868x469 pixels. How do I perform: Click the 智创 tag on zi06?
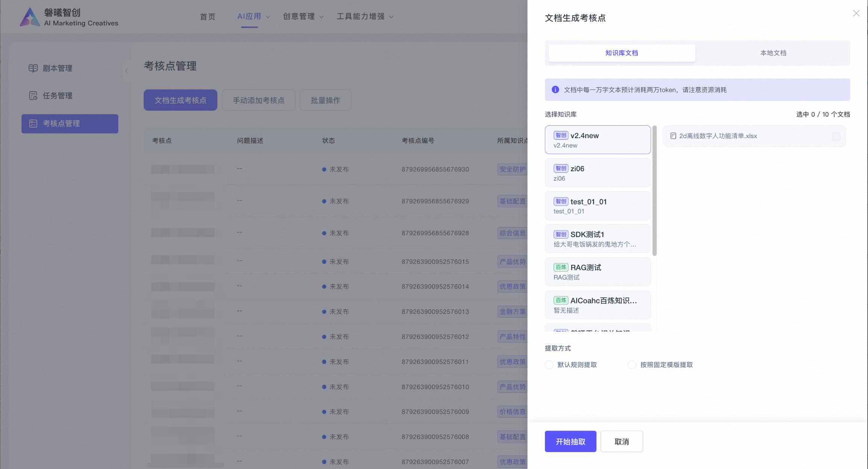tap(561, 168)
